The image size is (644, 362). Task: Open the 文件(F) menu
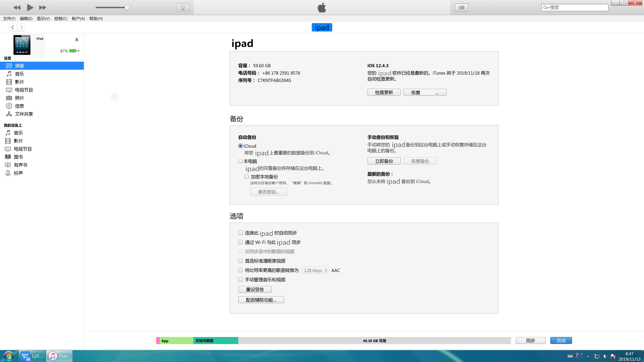pyautogui.click(x=9, y=18)
